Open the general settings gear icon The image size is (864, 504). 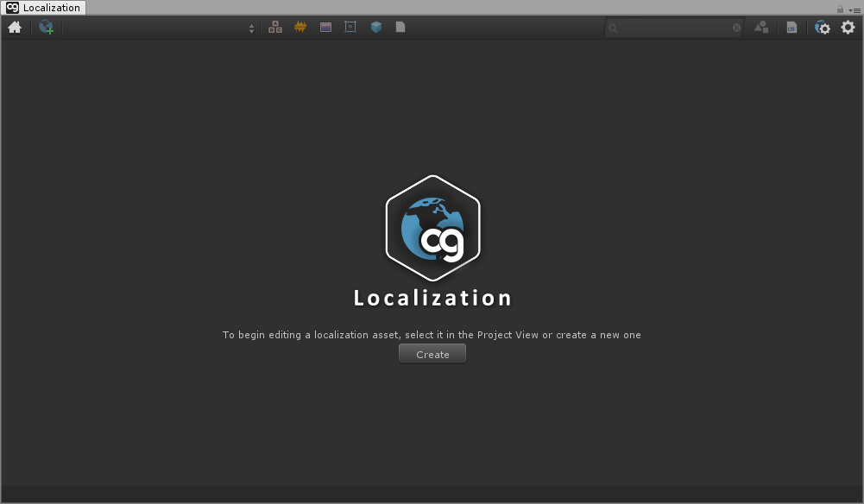pyautogui.click(x=849, y=27)
